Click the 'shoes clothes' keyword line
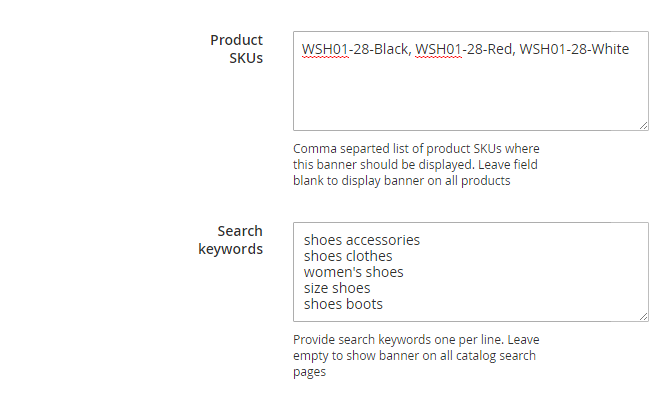 (348, 256)
